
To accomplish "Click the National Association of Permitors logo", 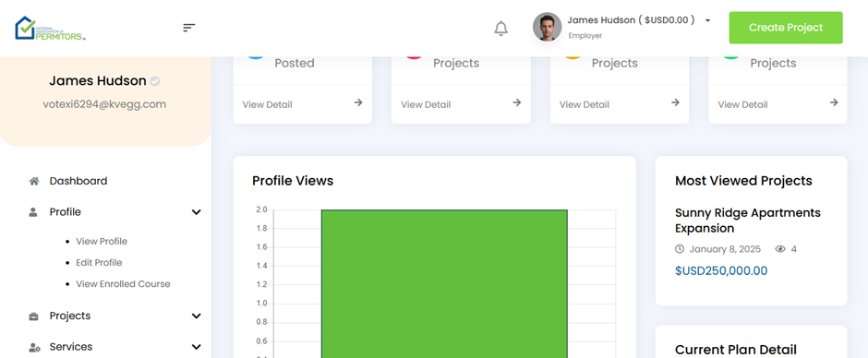I will click(x=51, y=29).
